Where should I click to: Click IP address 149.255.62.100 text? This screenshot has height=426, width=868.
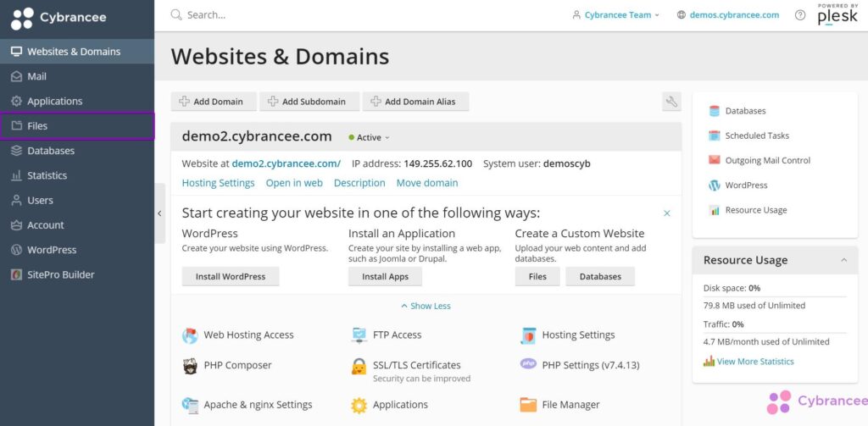[438, 163]
